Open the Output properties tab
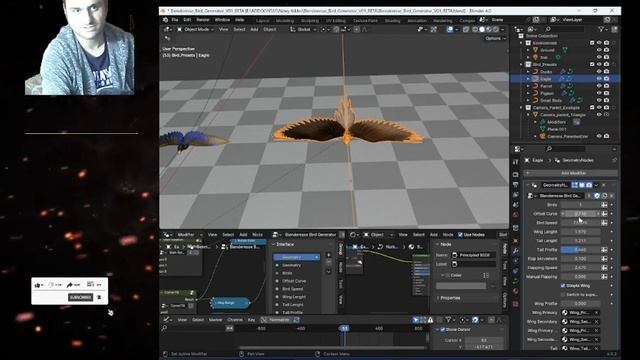640x360 pixels. click(516, 185)
